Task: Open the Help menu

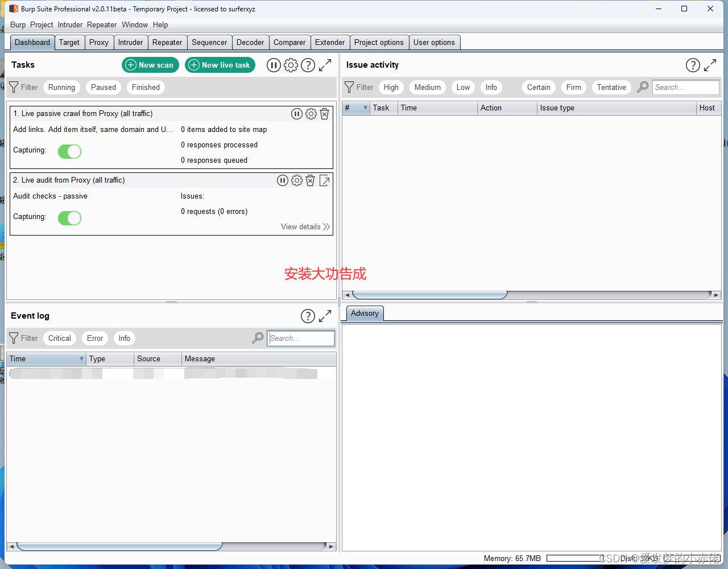Action: (160, 24)
